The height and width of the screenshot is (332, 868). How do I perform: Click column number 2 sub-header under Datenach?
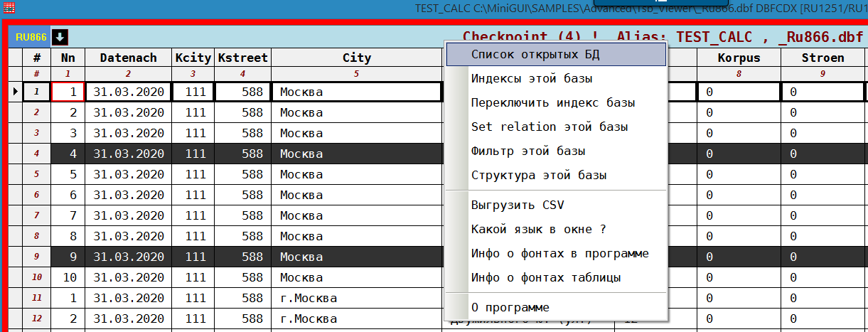tap(129, 74)
